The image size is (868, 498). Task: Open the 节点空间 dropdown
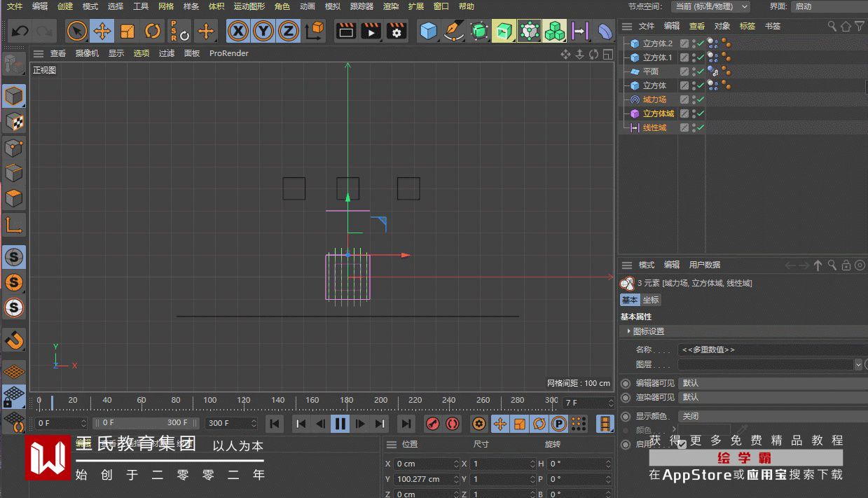(710, 6)
